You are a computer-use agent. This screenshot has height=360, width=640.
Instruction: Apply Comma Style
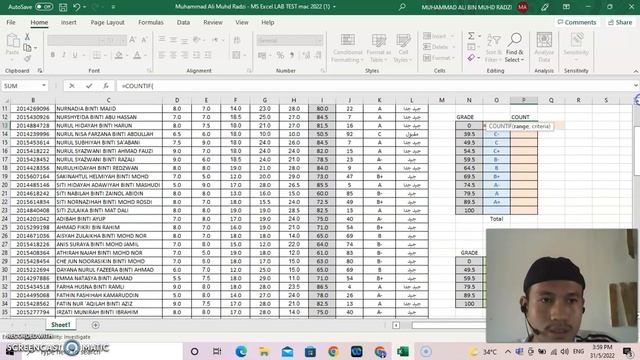pos(292,55)
